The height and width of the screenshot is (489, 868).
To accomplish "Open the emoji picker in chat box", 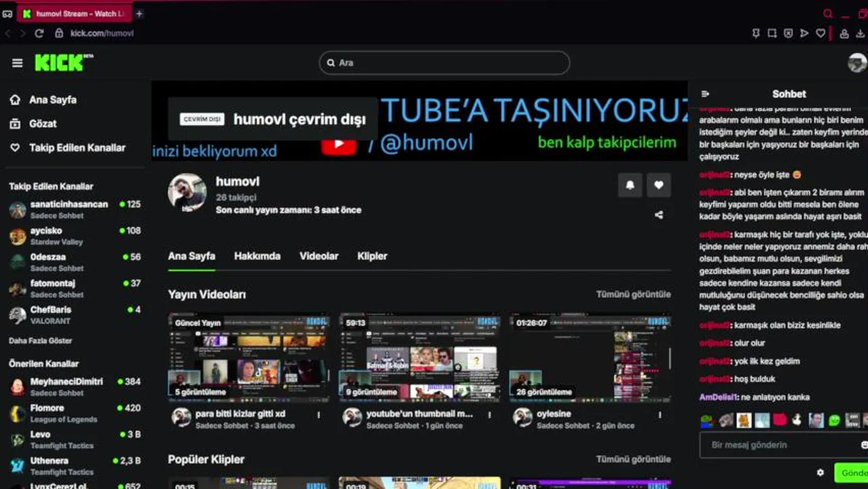I will point(864,445).
